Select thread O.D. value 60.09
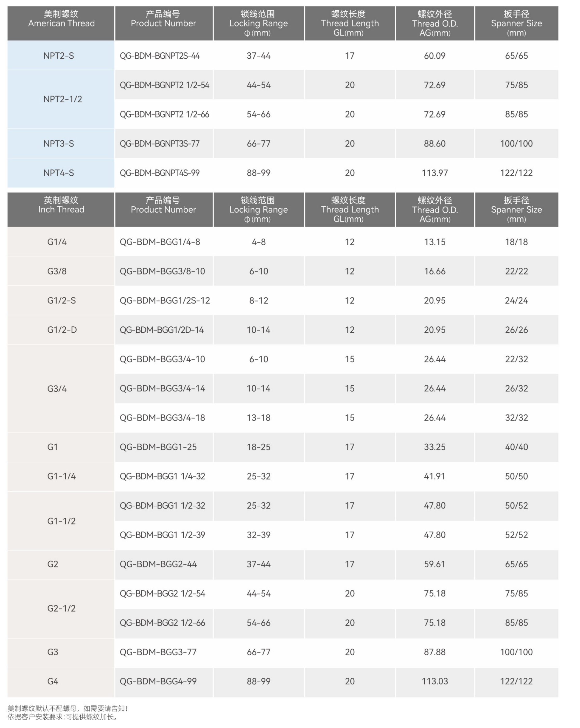Screen dimensions: 580x728 tap(434, 56)
